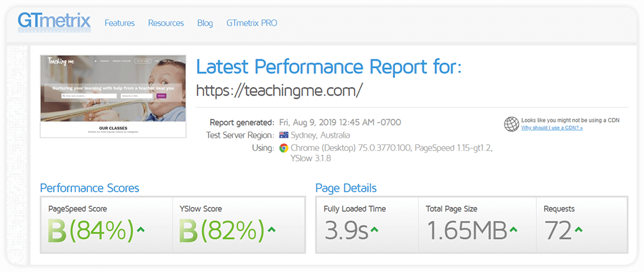Click the 'PageSpeed Score' label
The height and width of the screenshot is (272, 644).
coord(78,209)
